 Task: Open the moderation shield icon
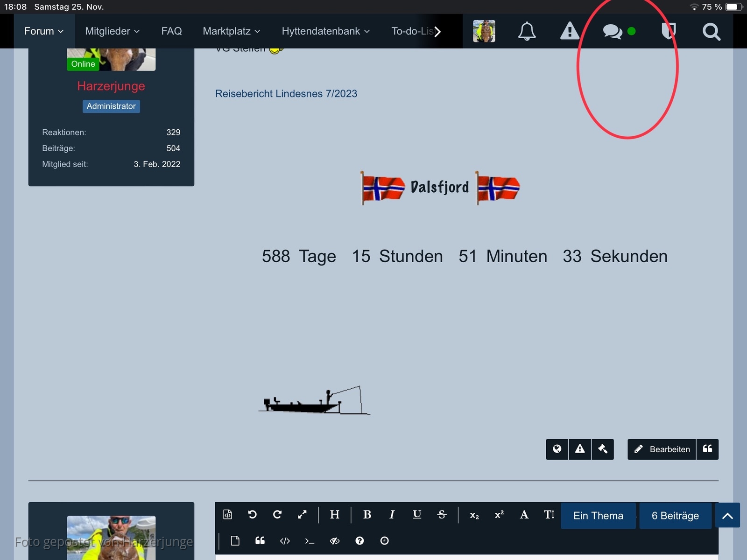click(669, 31)
